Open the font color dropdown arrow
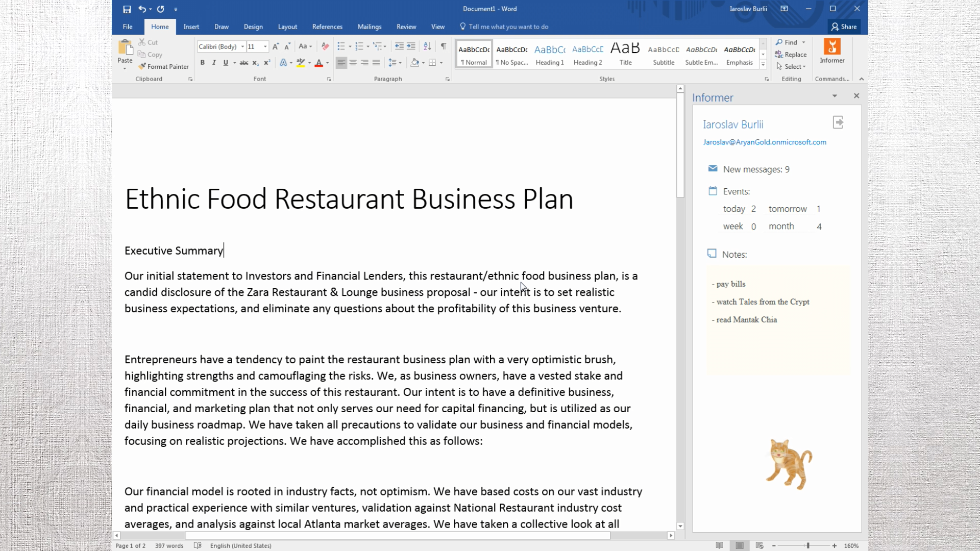980x551 pixels. [328, 63]
